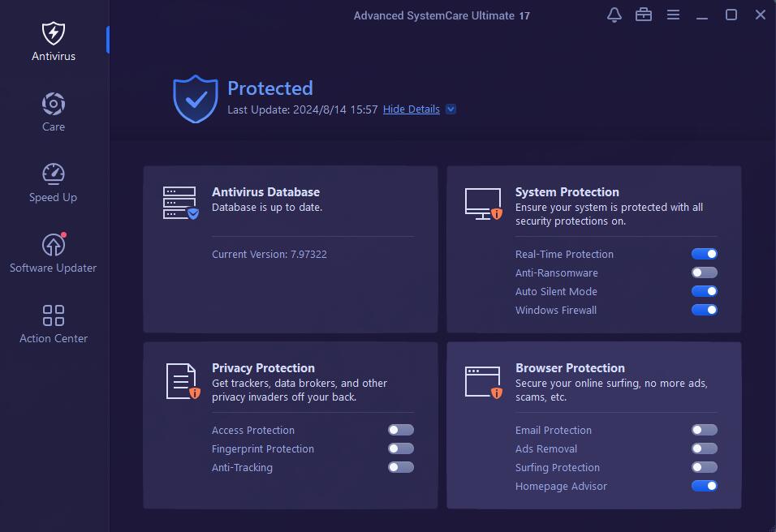Switch to the Care tab label
Image resolution: width=776 pixels, height=532 pixels.
pyautogui.click(x=54, y=127)
